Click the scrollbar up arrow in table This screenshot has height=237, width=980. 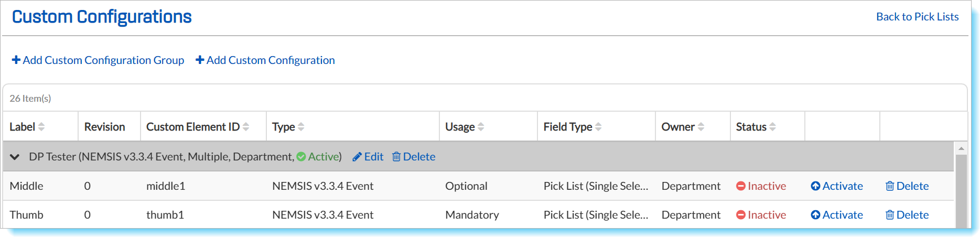[961, 148]
